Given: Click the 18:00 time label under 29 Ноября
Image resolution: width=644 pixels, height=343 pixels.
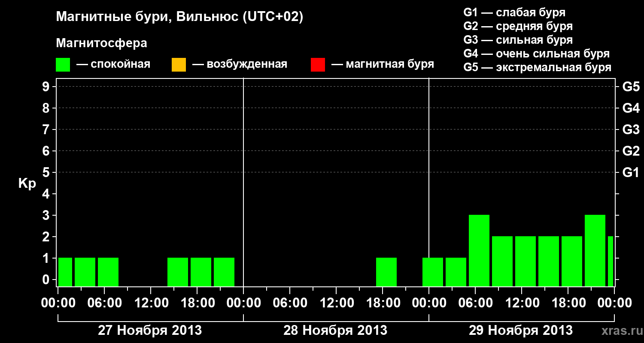Looking at the screenshot, I should [x=568, y=303].
